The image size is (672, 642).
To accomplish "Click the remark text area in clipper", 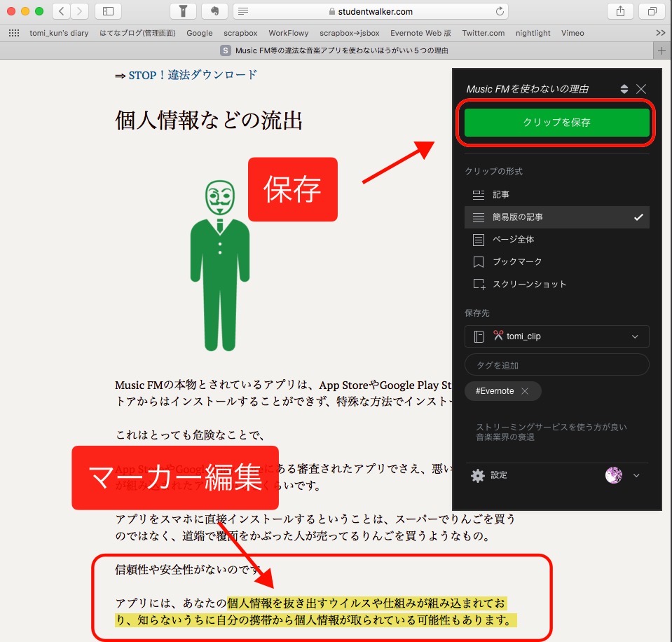I will (x=556, y=432).
